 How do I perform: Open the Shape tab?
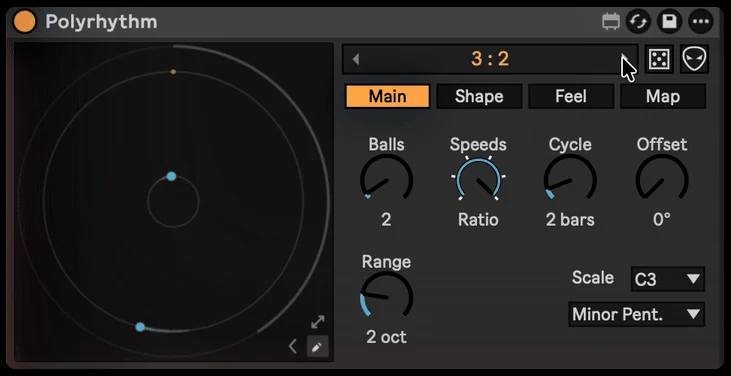pyautogui.click(x=479, y=96)
